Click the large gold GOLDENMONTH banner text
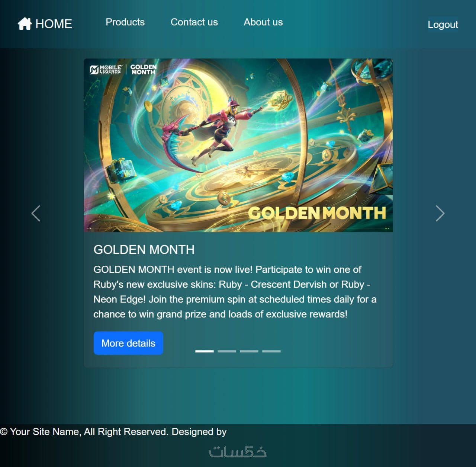Screen dimensions: 476x467 [317, 213]
